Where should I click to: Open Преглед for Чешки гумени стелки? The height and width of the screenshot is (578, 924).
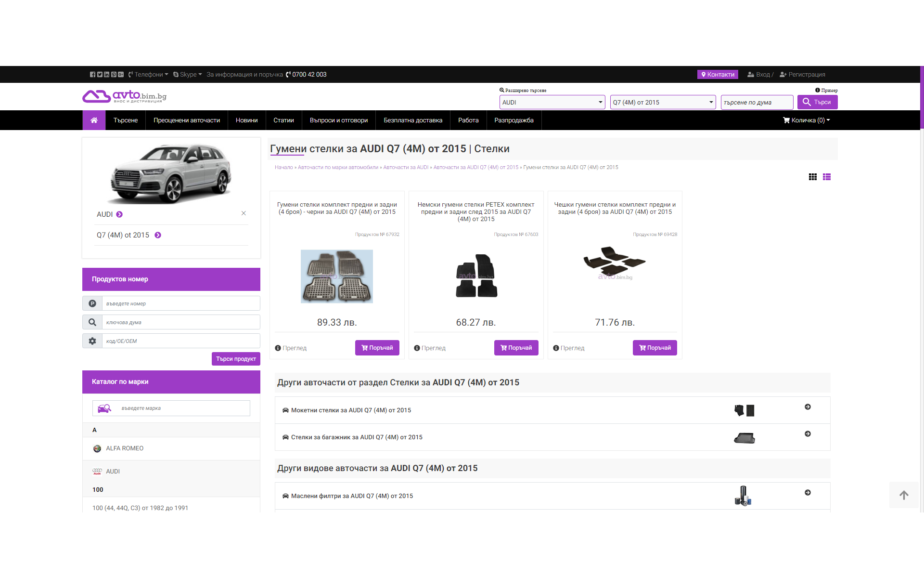coord(568,348)
